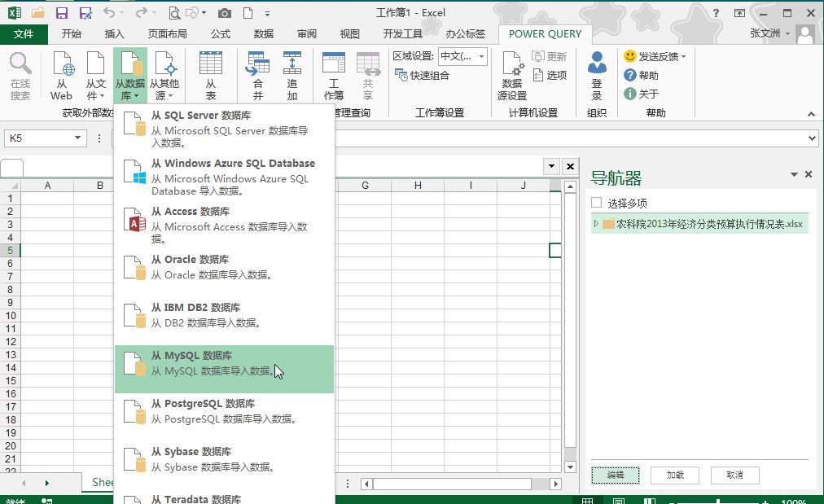Switch to the Home (开始) tab
The height and width of the screenshot is (504, 824).
[72, 33]
